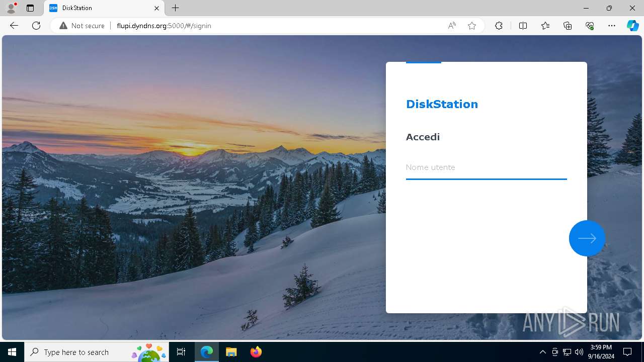The image size is (644, 362).
Task: Click the DiskStation title text
Action: [442, 104]
